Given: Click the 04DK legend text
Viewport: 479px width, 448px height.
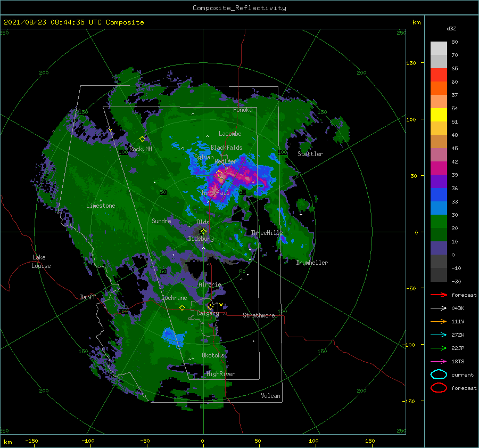Looking at the screenshot, I should pos(458,308).
